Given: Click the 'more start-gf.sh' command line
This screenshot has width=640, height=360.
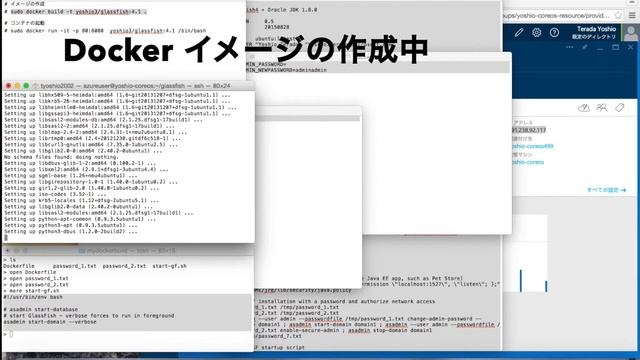Looking at the screenshot, I should [31, 291].
